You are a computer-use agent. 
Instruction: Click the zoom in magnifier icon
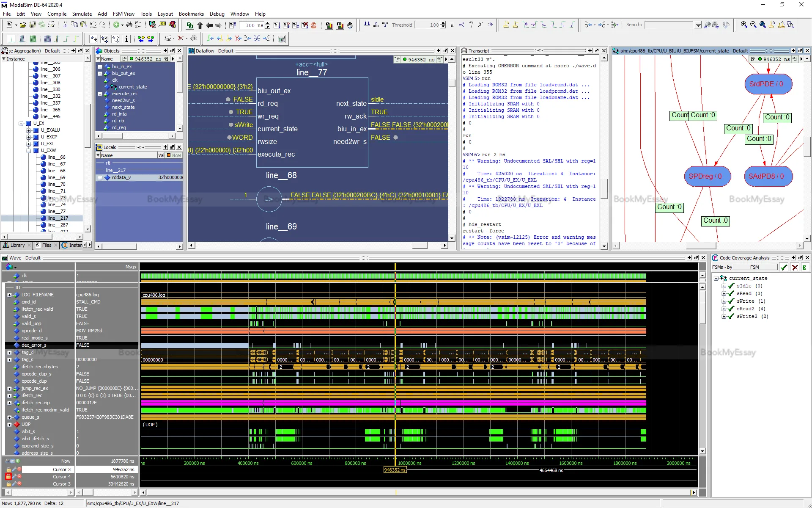click(x=744, y=25)
